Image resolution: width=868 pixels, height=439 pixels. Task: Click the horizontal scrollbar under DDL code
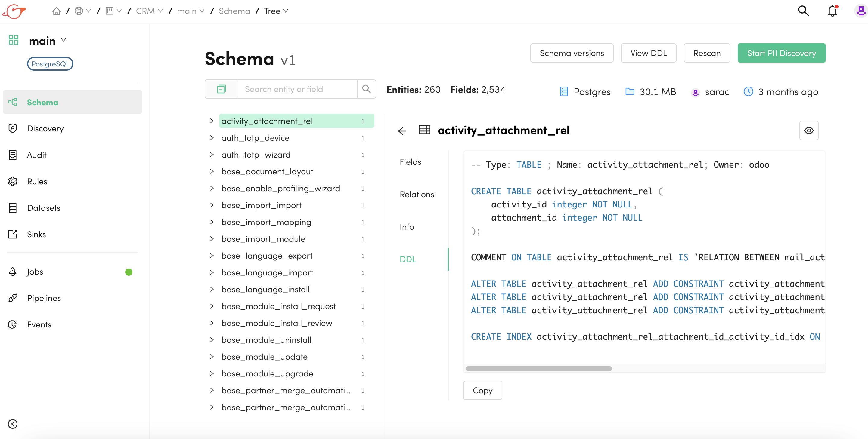pyautogui.click(x=538, y=369)
